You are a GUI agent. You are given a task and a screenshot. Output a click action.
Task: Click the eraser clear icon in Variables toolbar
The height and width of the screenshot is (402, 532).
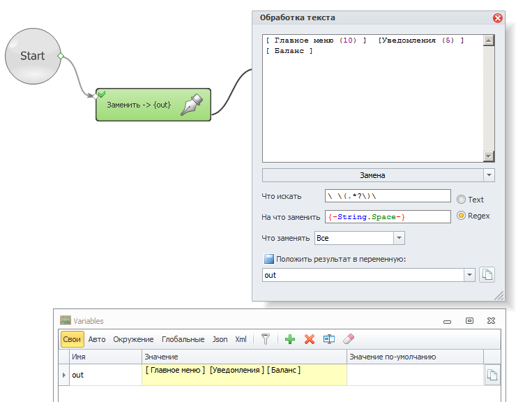[x=349, y=339]
